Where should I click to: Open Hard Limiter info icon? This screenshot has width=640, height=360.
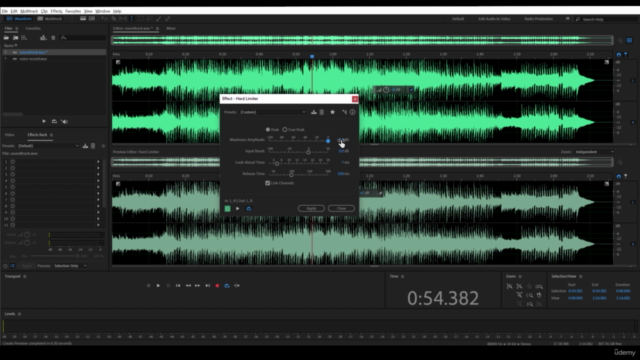(353, 112)
